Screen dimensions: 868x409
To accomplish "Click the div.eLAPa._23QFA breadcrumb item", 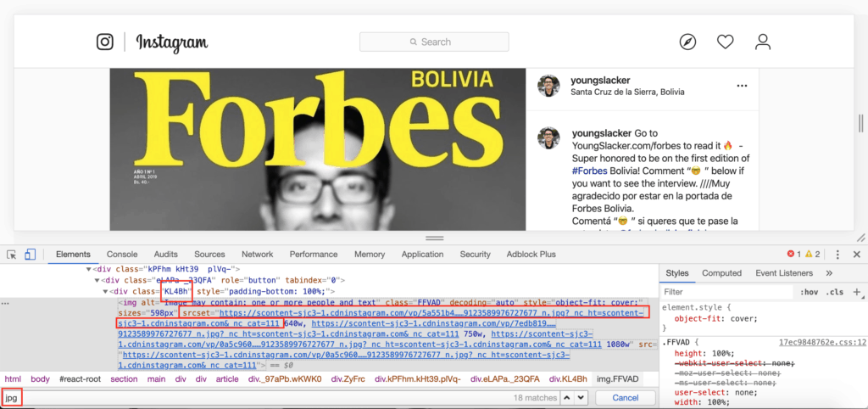I will [x=505, y=379].
